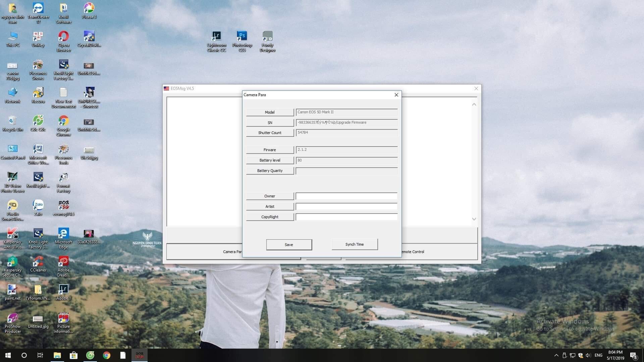Screen dimensions: 644x362
Task: Open File Explorer from taskbar
Action: [x=57, y=355]
